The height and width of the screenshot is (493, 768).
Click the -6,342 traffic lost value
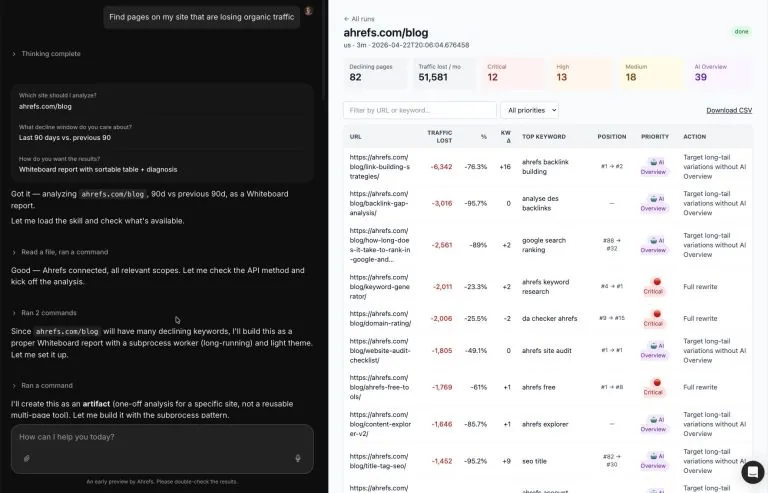[x=441, y=167]
